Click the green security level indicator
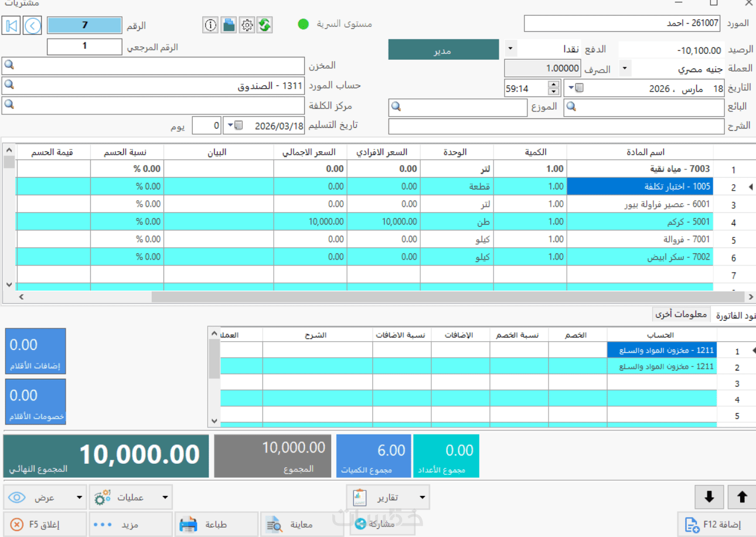The height and width of the screenshot is (537, 756). (303, 25)
